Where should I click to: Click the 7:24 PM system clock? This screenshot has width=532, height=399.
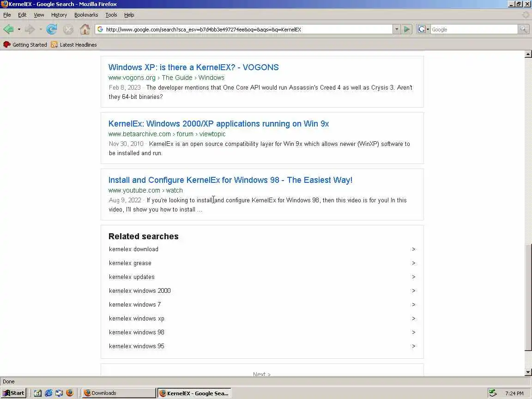[x=514, y=393]
